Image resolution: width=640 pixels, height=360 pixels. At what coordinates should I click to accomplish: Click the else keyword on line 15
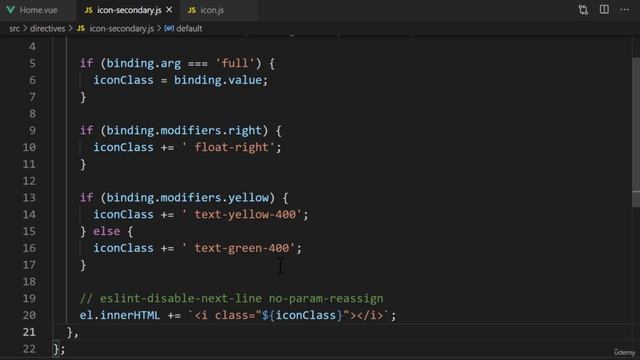click(107, 231)
